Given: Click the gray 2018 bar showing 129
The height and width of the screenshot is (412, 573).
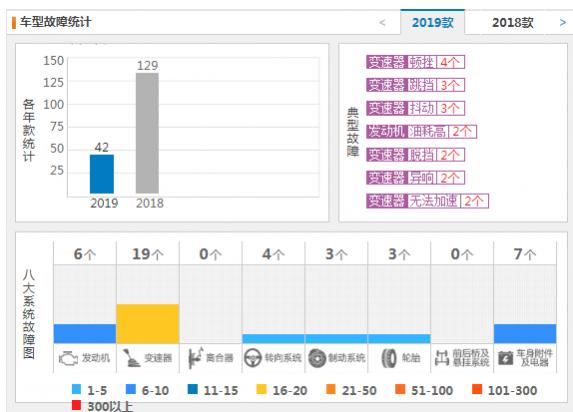Looking at the screenshot, I should (147, 133).
